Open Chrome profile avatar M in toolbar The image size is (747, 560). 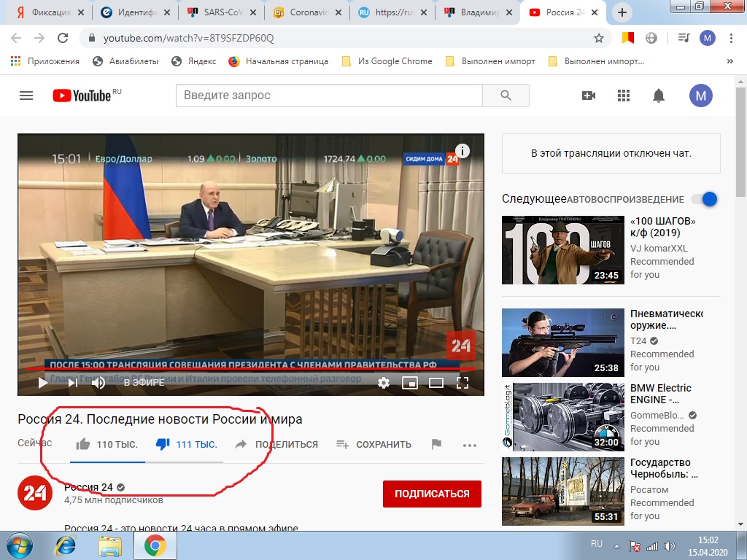(708, 38)
